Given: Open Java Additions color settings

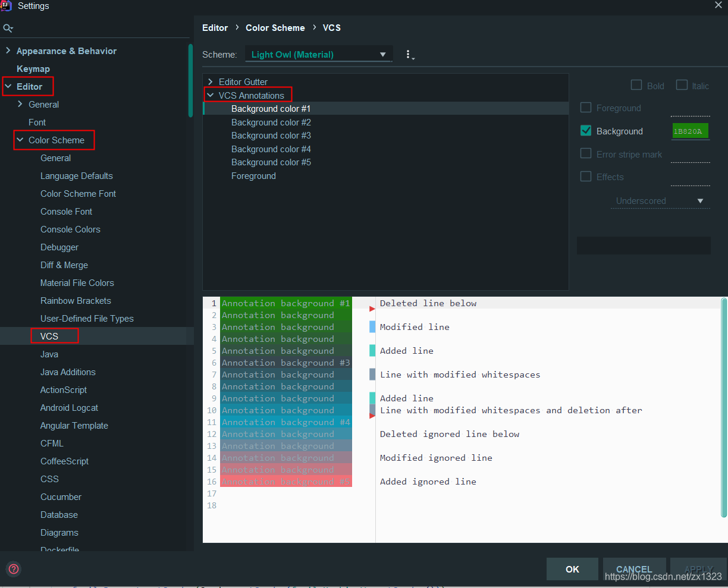Looking at the screenshot, I should 68,372.
